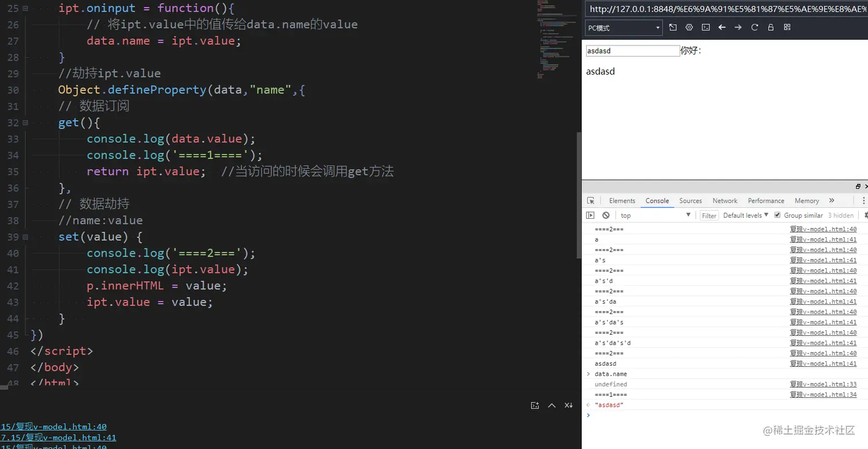
Task: Click the preview URL address bar
Action: [x=726, y=9]
